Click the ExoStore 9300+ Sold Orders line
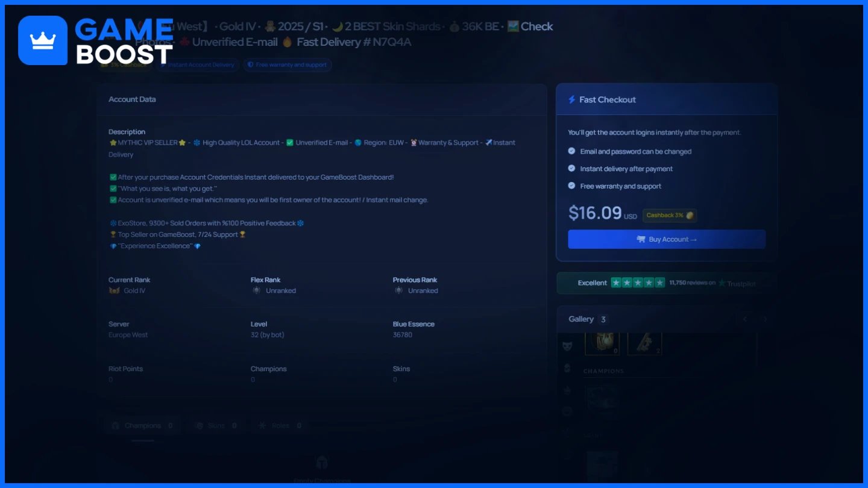 (207, 223)
